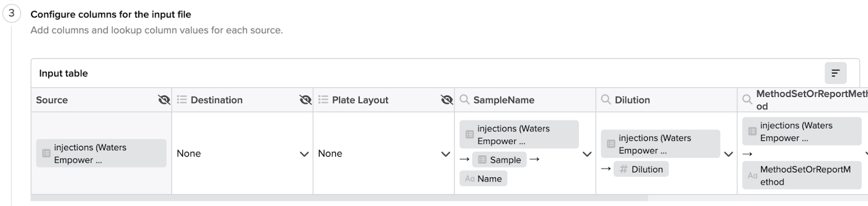
Task: Toggle visibility of the Source column
Action: [164, 100]
